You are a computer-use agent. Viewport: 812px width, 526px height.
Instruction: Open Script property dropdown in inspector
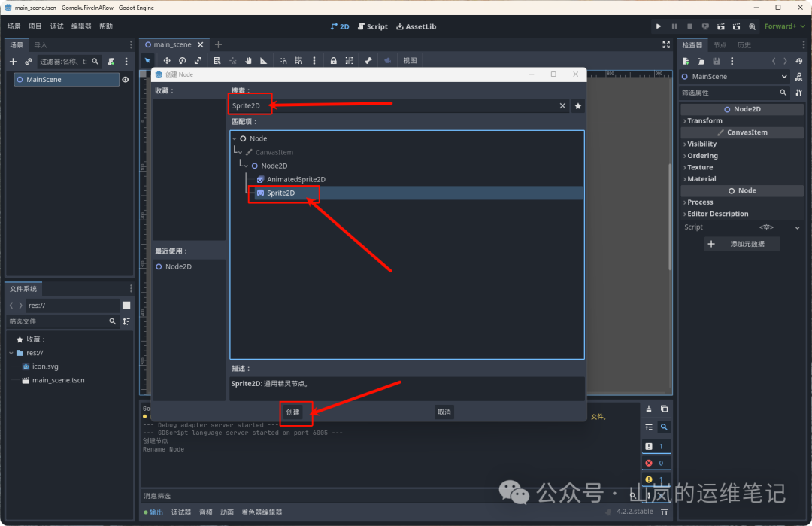tap(797, 227)
